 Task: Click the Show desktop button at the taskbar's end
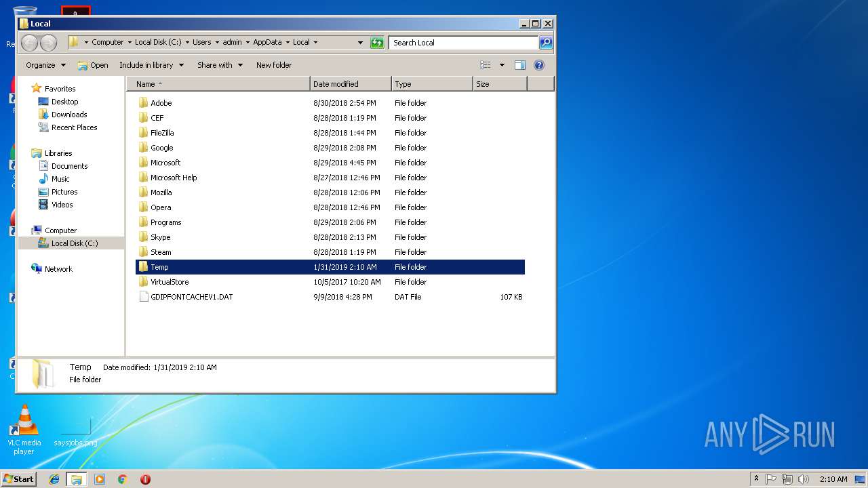tap(861, 479)
